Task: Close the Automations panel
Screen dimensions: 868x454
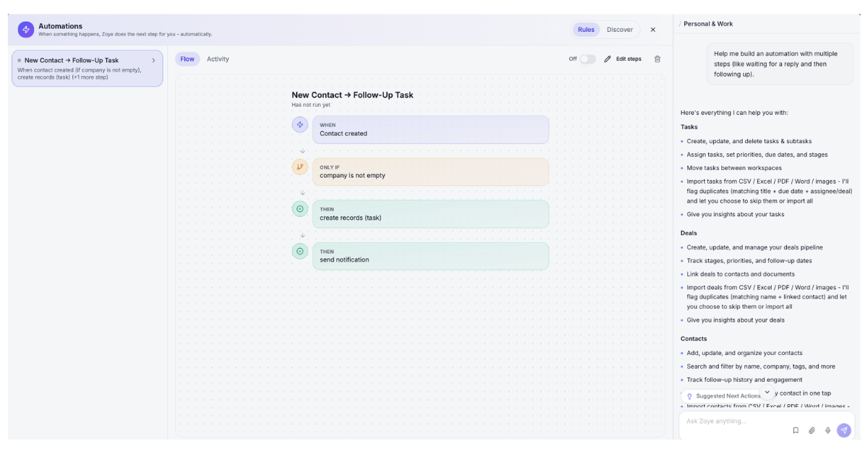Action: (x=653, y=30)
